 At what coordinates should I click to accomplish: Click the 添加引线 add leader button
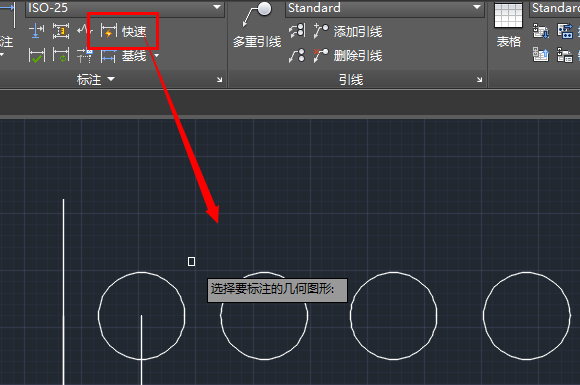(347, 31)
